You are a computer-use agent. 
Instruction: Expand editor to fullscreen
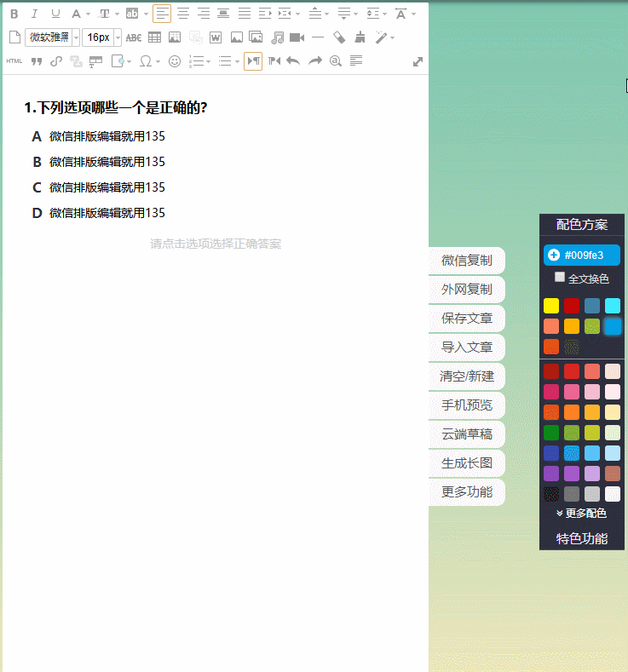(418, 61)
